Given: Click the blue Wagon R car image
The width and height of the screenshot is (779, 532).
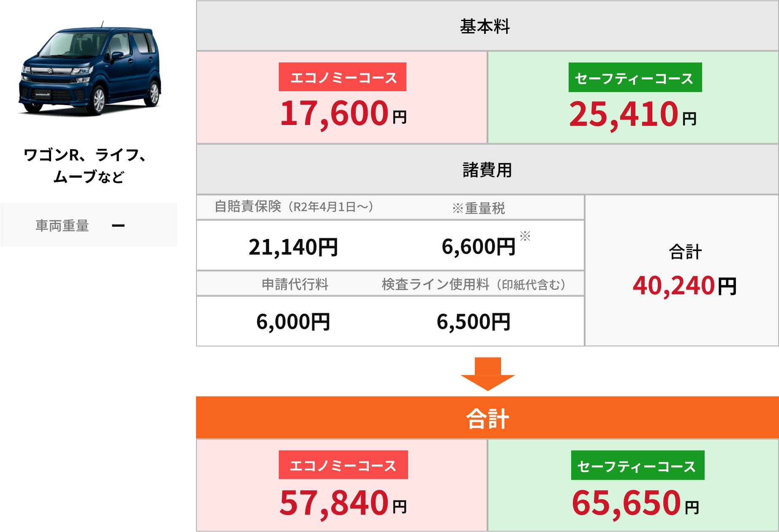Looking at the screenshot, I should 89,68.
